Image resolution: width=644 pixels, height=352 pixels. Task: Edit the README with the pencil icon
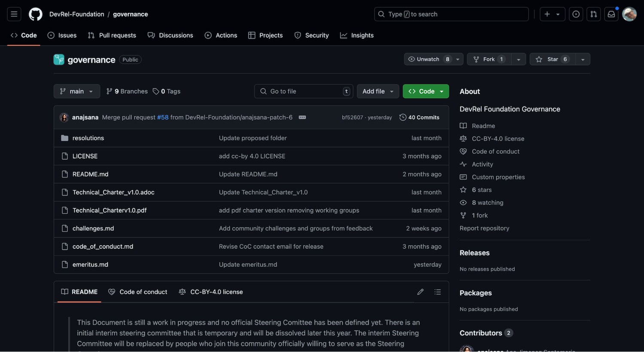click(x=420, y=292)
